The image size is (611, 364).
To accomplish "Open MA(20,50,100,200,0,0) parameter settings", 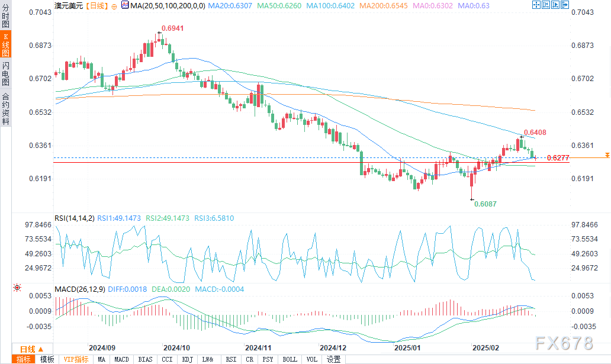I will tap(166, 5).
